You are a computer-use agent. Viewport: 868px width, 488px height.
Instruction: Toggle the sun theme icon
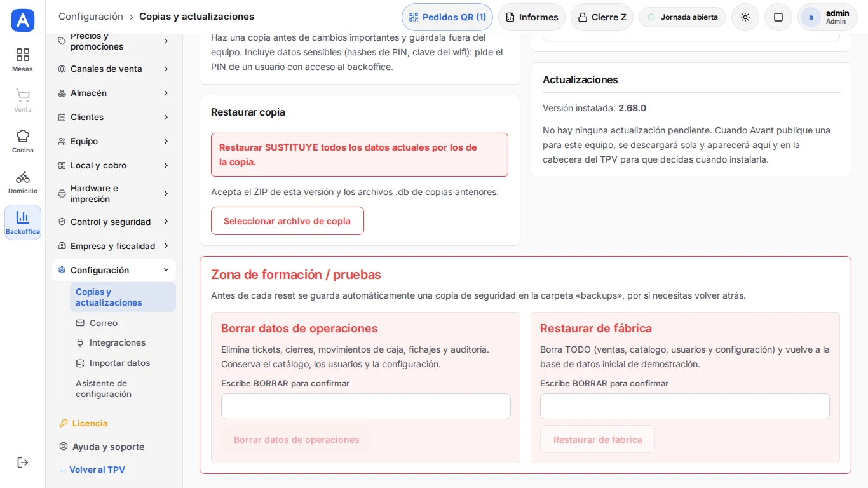pos(745,17)
